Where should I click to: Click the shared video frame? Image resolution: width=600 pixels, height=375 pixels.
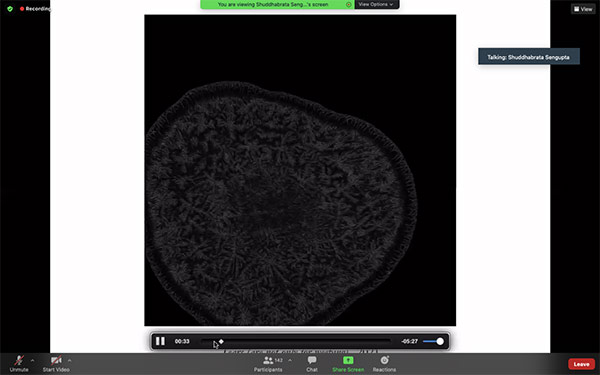coord(300,170)
